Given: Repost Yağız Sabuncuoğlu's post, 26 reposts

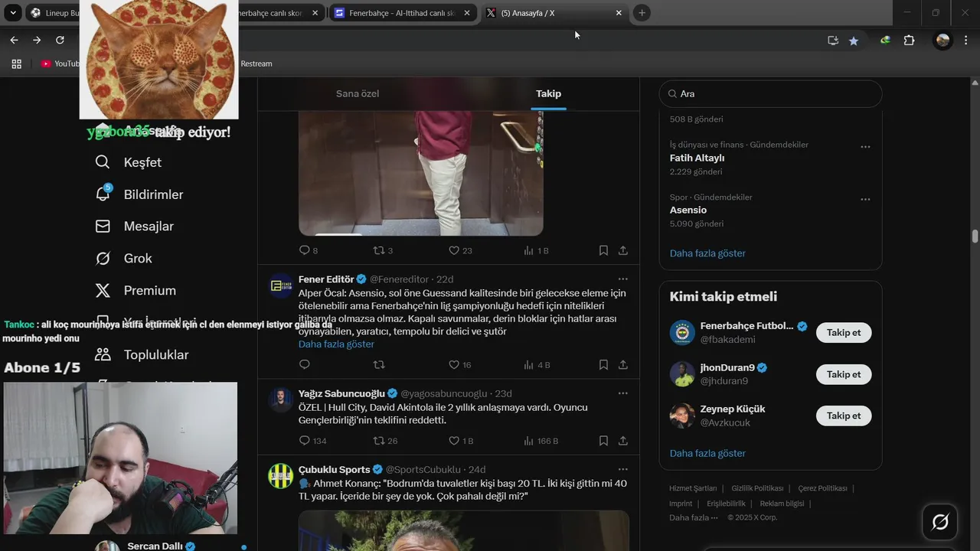Looking at the screenshot, I should [x=384, y=441].
